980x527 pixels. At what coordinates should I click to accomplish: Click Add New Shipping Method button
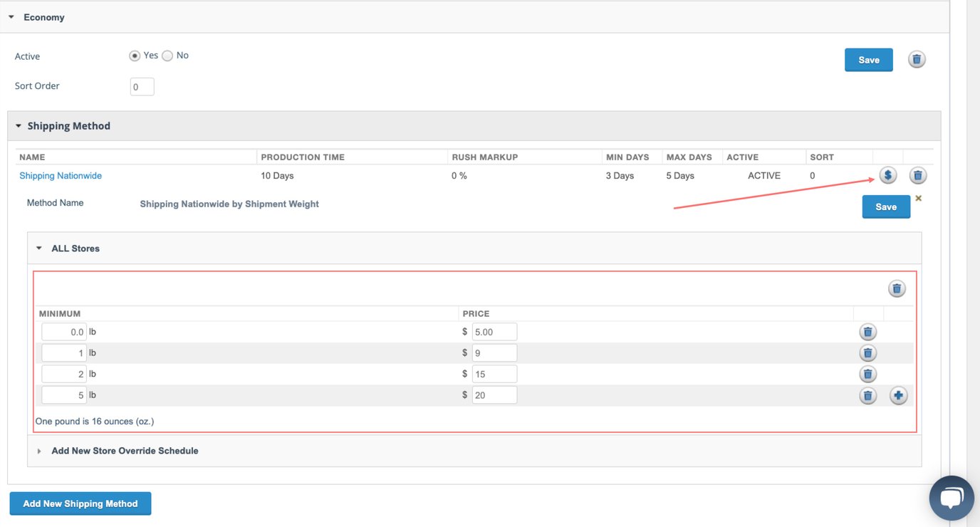click(80, 503)
